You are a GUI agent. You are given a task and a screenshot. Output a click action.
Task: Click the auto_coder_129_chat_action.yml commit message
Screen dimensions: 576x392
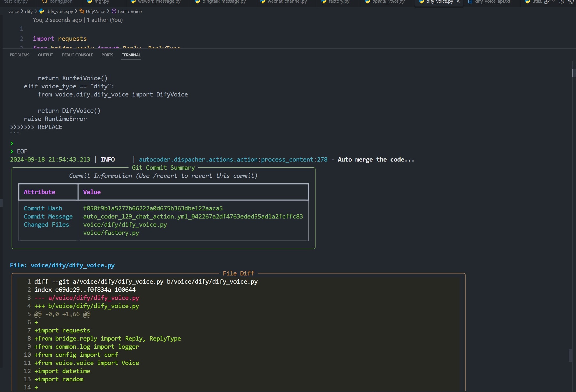(x=193, y=216)
